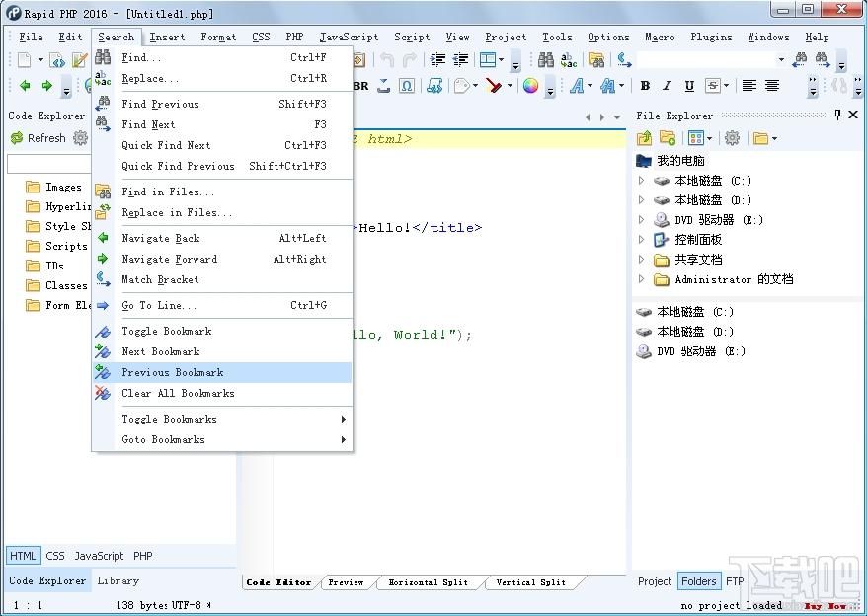Expand 本地磁盘 (D:) tree node

tap(642, 200)
